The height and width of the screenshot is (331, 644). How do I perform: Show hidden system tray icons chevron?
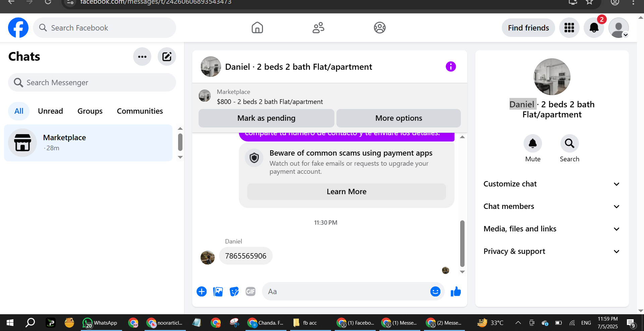(518, 323)
